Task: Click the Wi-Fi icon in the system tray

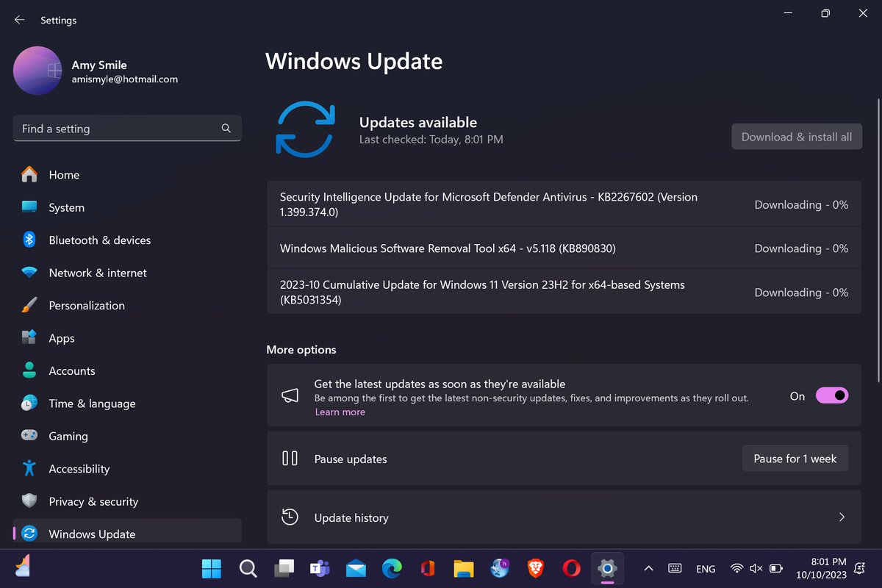Action: click(x=737, y=568)
